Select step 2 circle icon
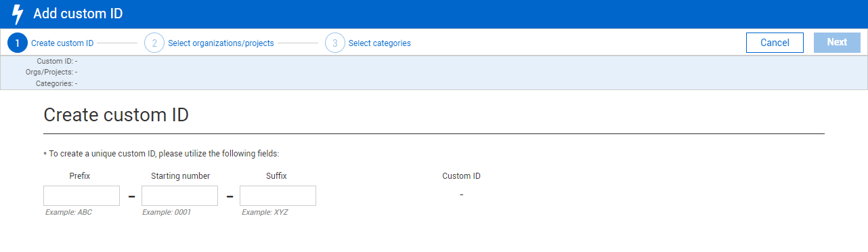 [x=154, y=43]
